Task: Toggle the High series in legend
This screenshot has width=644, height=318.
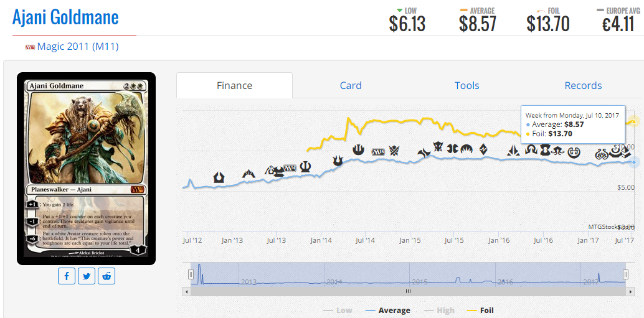Action: [x=438, y=311]
